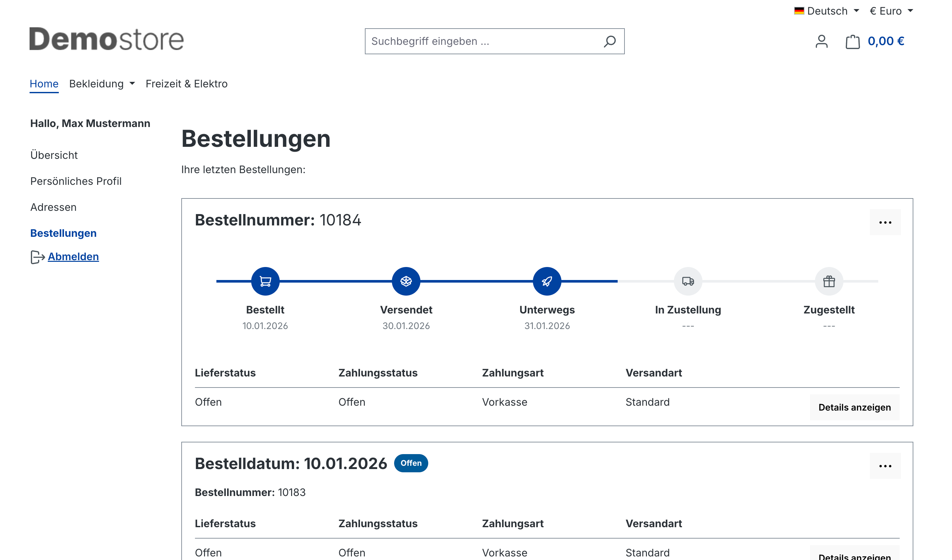Image resolution: width=952 pixels, height=560 pixels.
Task: Click the Offen status badge
Action: pos(411,463)
